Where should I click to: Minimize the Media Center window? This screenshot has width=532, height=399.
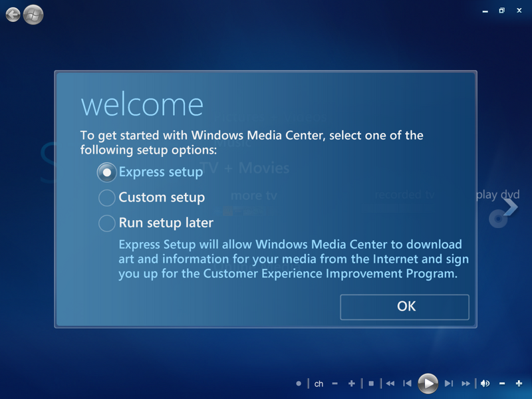[x=485, y=11]
